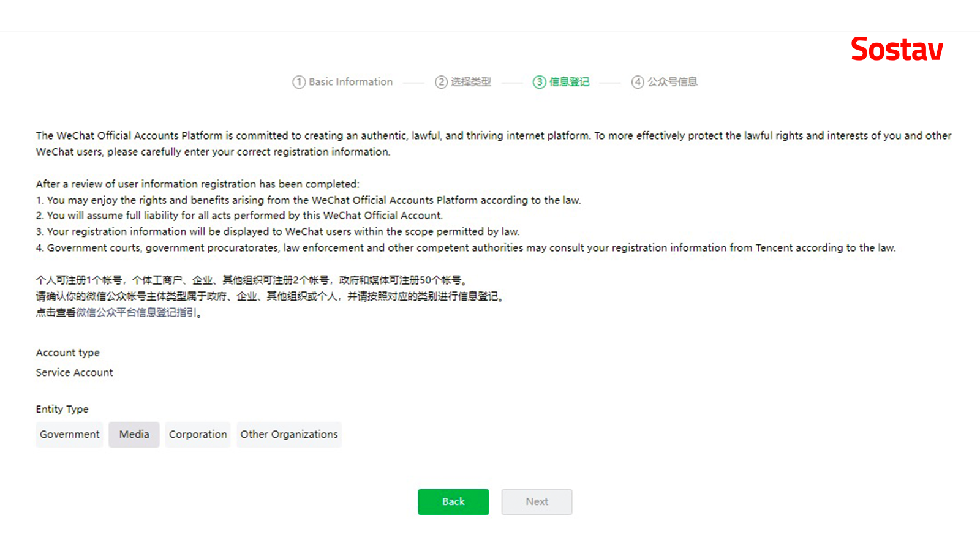Click step 3 信息登记
The height and width of the screenshot is (551, 980).
pyautogui.click(x=561, y=82)
